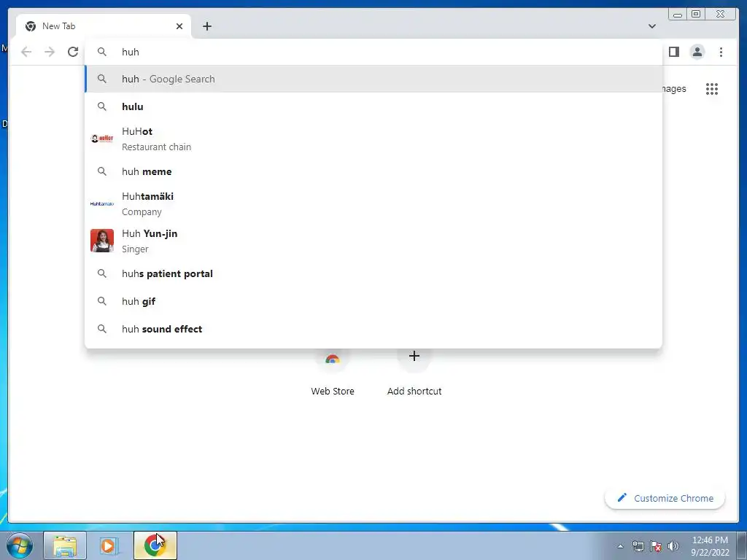The height and width of the screenshot is (560, 747).
Task: Choose the 'huh - Google Search' suggestion
Action: tap(373, 79)
